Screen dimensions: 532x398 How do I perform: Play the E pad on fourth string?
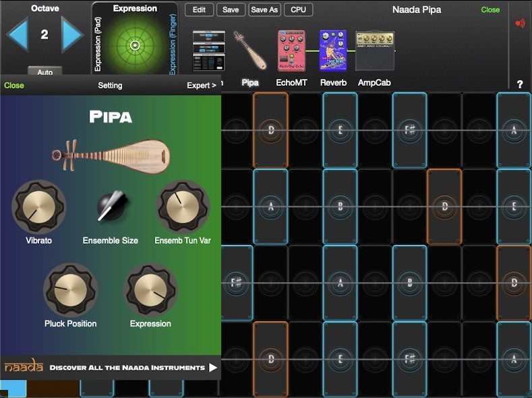pos(341,359)
